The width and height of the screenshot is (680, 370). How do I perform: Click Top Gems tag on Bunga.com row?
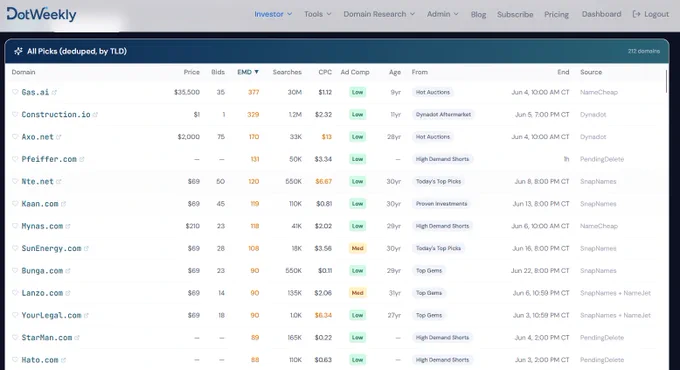click(429, 271)
